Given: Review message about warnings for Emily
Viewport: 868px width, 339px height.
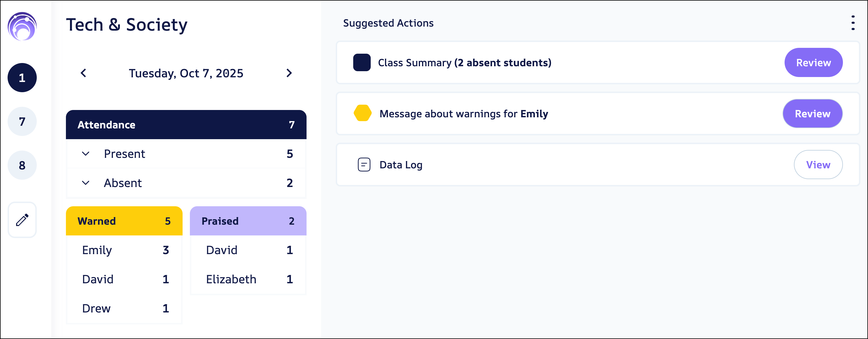Looking at the screenshot, I should click(812, 113).
